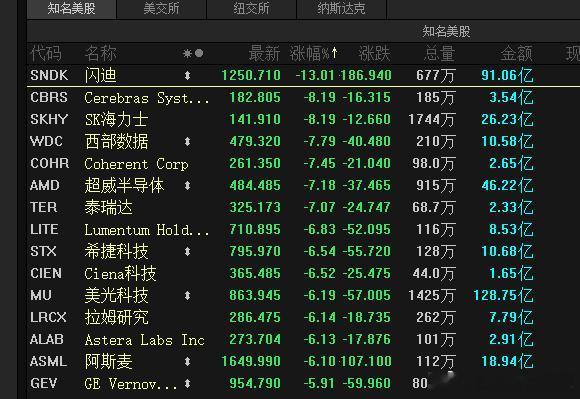Sort by the 名称 column header
The image size is (580, 399).
pyautogui.click(x=101, y=54)
